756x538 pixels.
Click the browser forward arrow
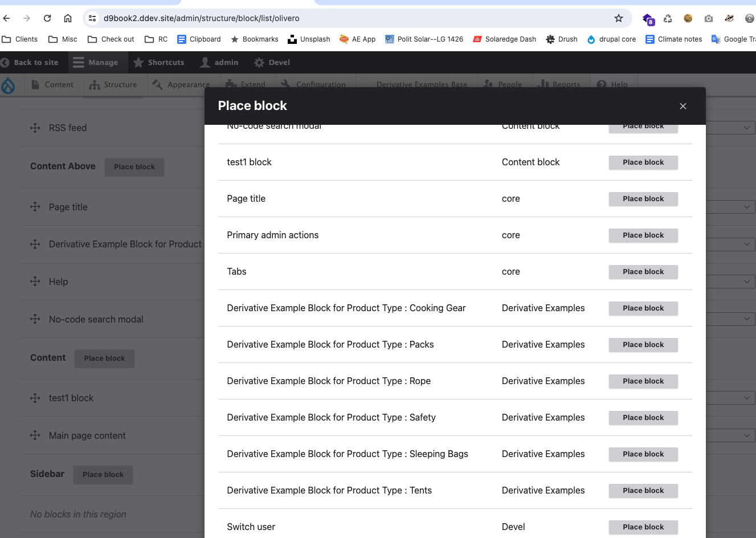coord(27,18)
